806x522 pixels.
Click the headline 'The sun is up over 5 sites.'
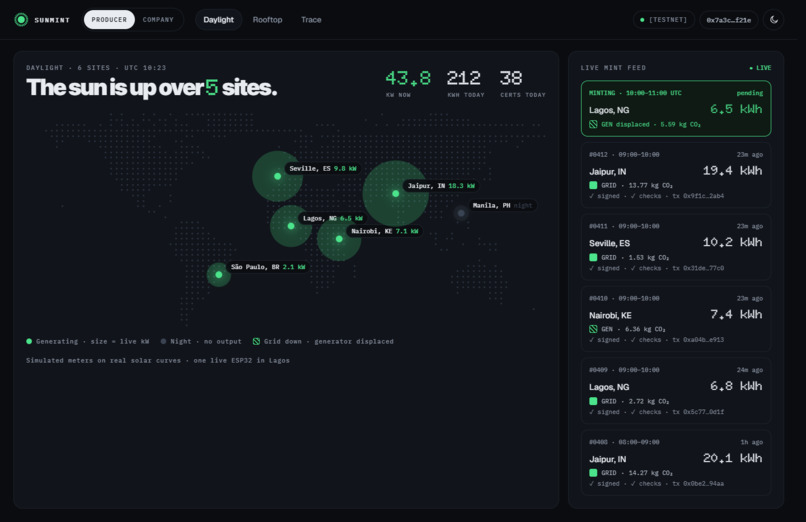[152, 87]
